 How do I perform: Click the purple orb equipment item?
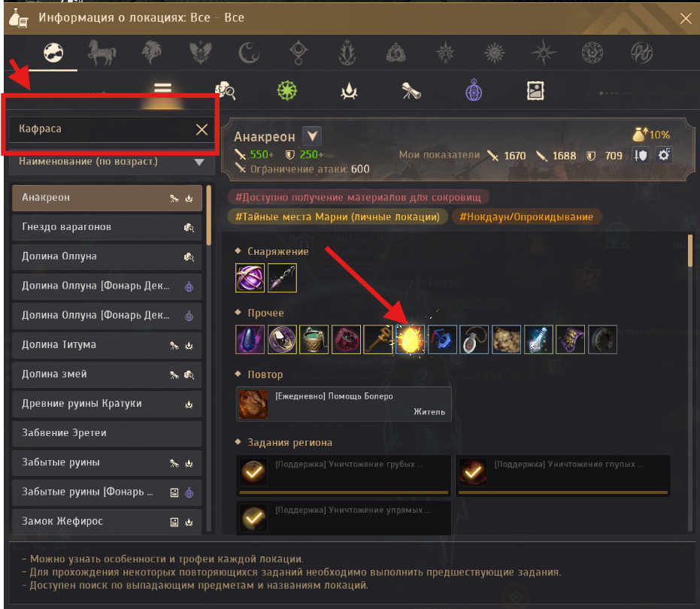coord(250,277)
